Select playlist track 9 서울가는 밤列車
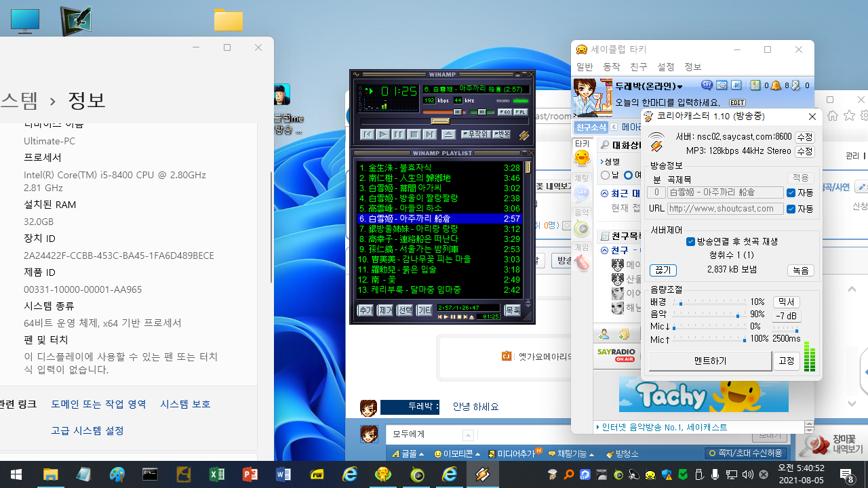Viewport: 868px width, 488px height. point(440,249)
